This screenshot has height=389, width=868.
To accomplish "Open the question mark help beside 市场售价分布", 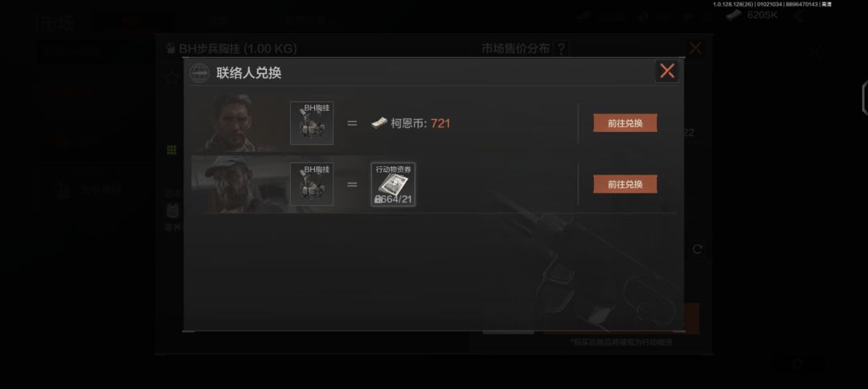I will 561,49.
